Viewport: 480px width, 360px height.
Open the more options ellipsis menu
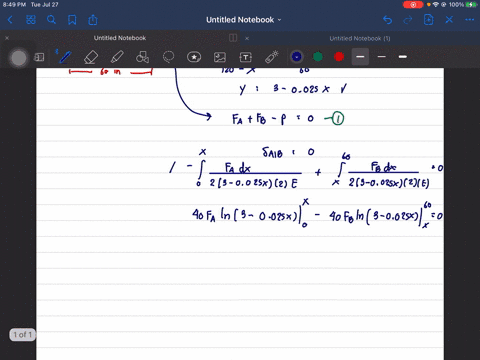(469, 20)
